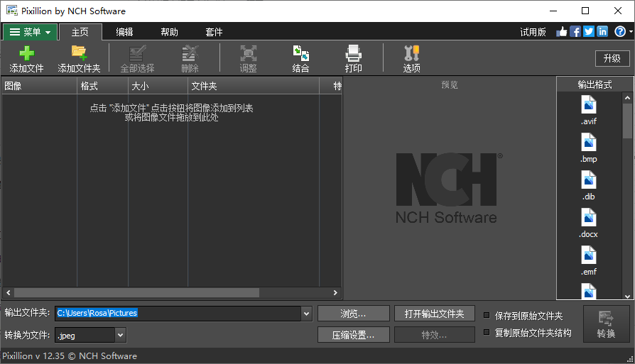This screenshot has width=635, height=364.
Task: Click the thumbs-up like icon
Action: [562, 31]
